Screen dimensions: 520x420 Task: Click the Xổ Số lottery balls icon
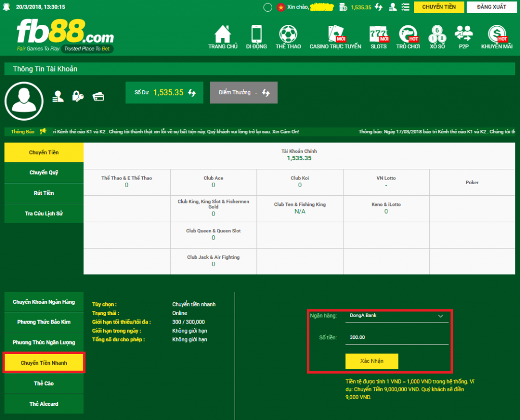point(437,34)
